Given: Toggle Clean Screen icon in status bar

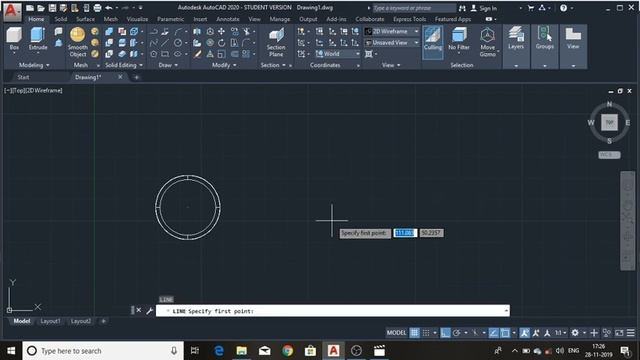Looking at the screenshot, I should (619, 333).
